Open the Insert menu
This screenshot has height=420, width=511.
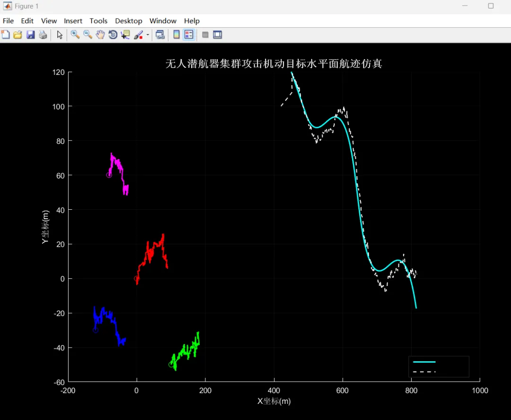click(x=73, y=21)
